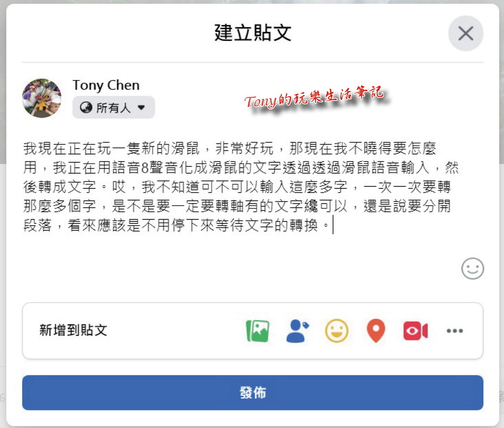Screen dimensions: 504x428
Task: Close the 建立貼文 dialog
Action: pyautogui.click(x=466, y=33)
